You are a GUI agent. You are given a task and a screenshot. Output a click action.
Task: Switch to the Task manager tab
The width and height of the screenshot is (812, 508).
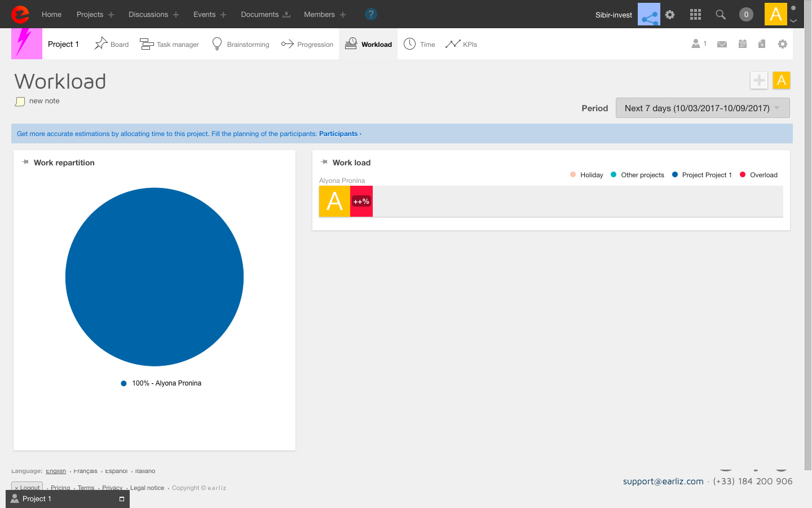coord(170,44)
